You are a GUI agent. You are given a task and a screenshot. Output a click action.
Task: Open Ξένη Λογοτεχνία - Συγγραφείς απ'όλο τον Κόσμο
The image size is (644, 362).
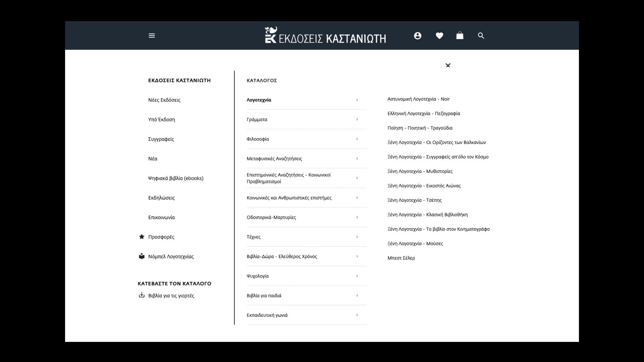[x=438, y=157]
